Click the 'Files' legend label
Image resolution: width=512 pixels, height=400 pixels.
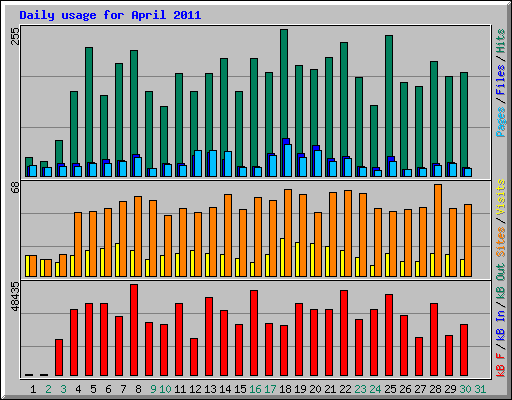[x=501, y=80]
